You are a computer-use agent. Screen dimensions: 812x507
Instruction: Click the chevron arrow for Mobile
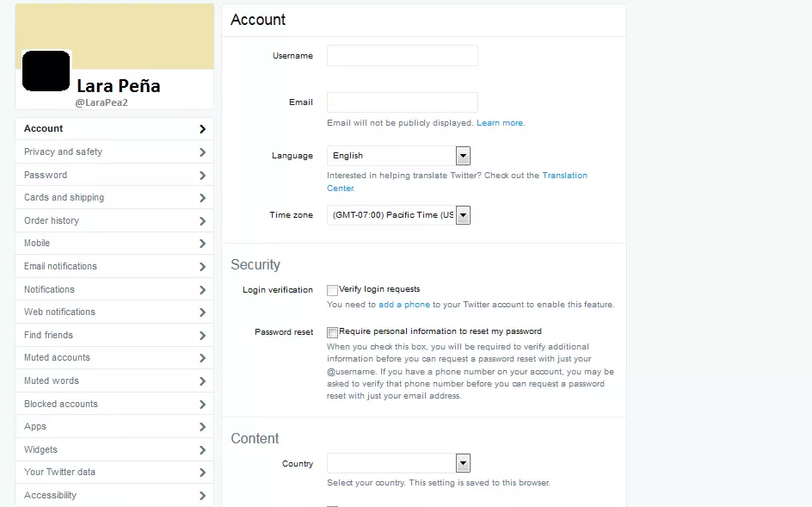coord(202,243)
